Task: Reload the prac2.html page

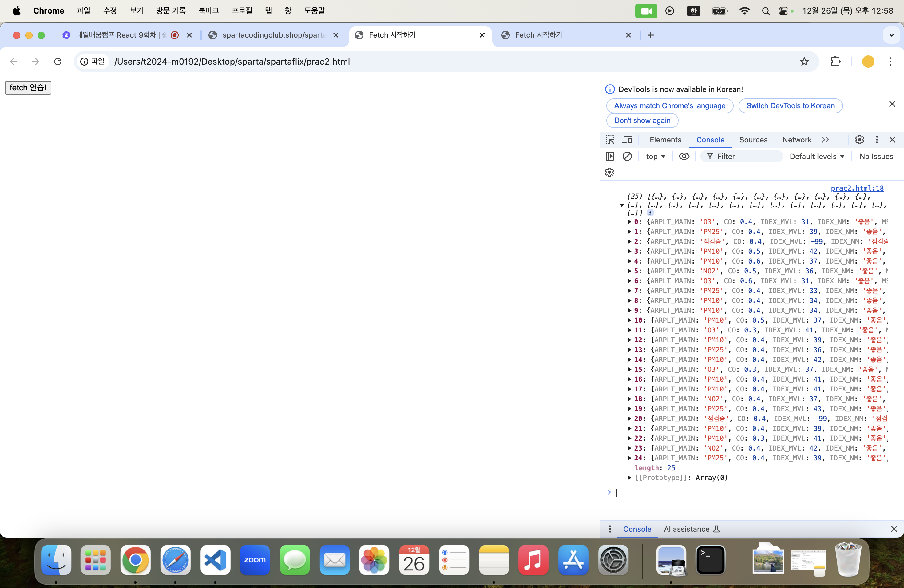Action: [x=58, y=62]
